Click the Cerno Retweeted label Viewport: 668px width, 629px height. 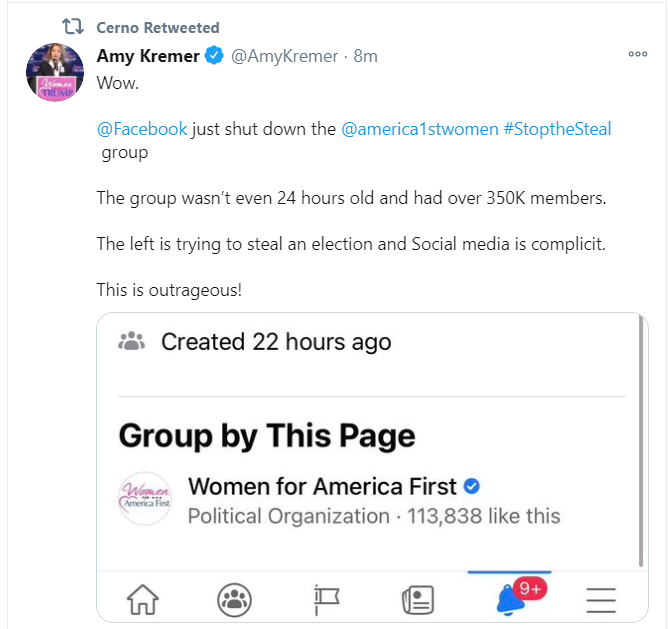[x=157, y=27]
